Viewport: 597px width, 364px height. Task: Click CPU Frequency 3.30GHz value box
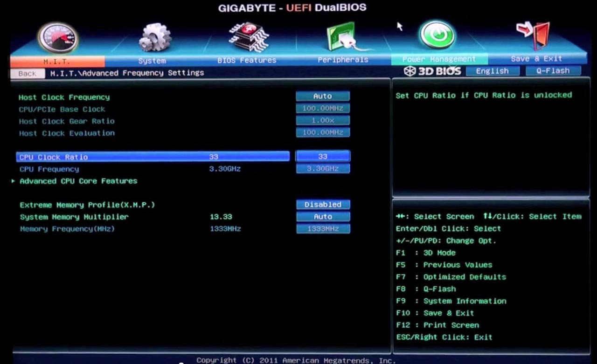click(323, 169)
